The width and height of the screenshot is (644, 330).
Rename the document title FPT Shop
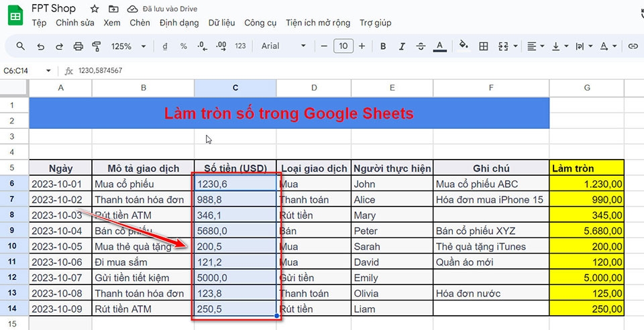click(x=54, y=9)
